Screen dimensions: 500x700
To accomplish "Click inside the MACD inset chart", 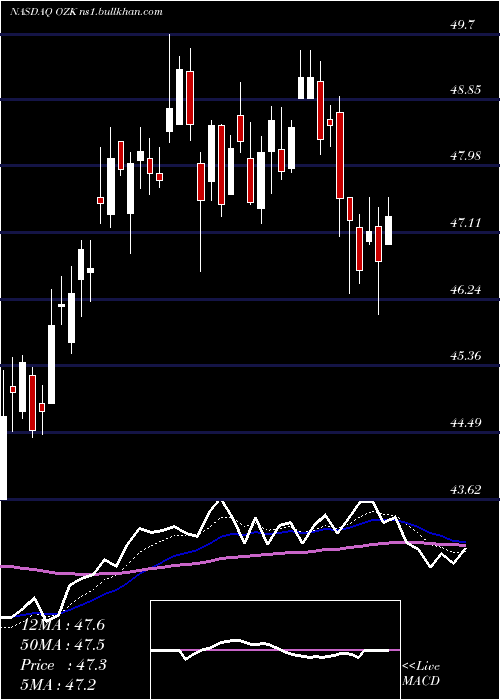I will click(275, 650).
